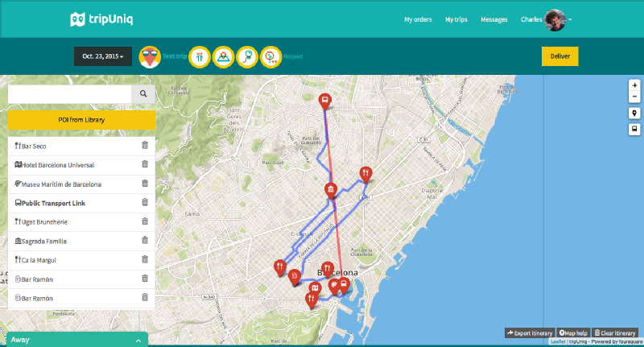
Task: Focus the POI search input field
Action: [70, 94]
